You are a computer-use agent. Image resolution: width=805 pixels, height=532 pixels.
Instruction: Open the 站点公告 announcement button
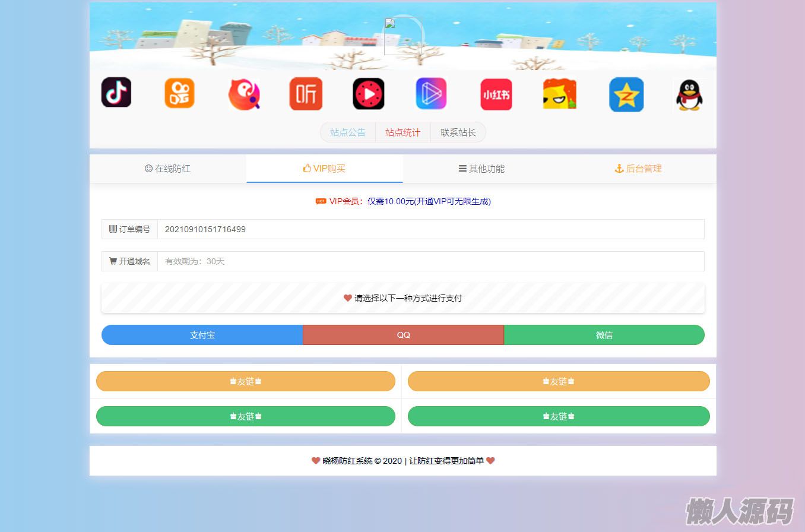(348, 132)
